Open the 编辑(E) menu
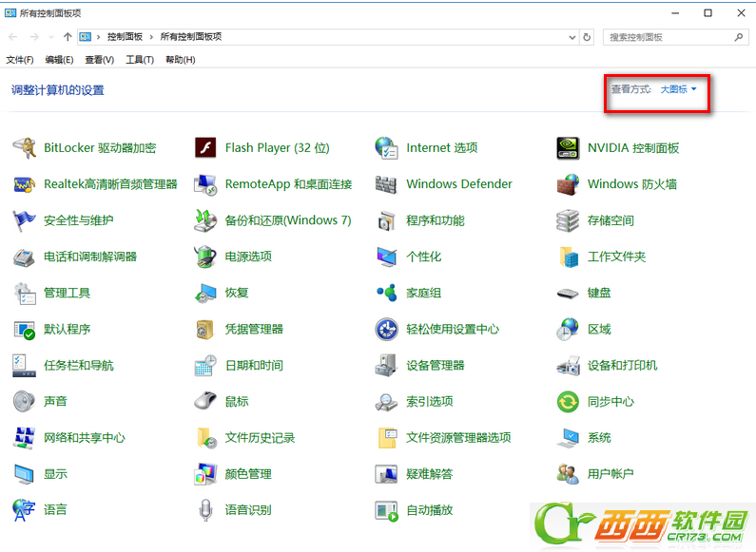Screen dimensions: 756x552 tap(59, 60)
